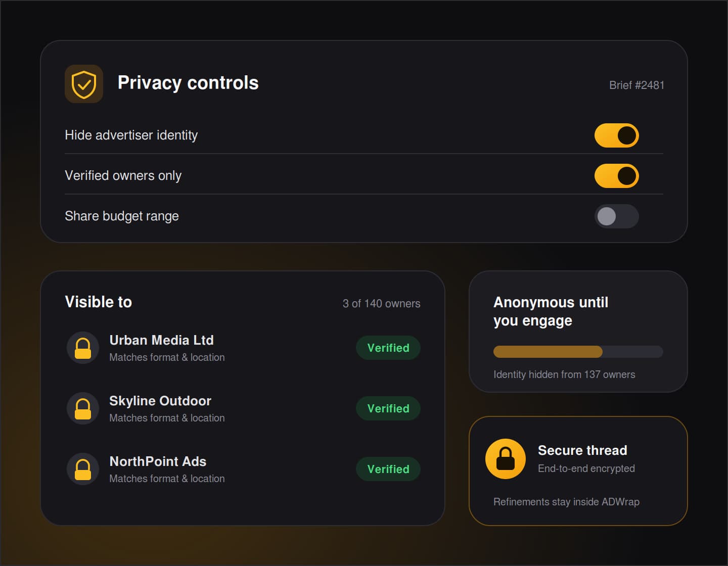Click the Share budget range label
Screen dimensions: 728x566
tap(122, 216)
